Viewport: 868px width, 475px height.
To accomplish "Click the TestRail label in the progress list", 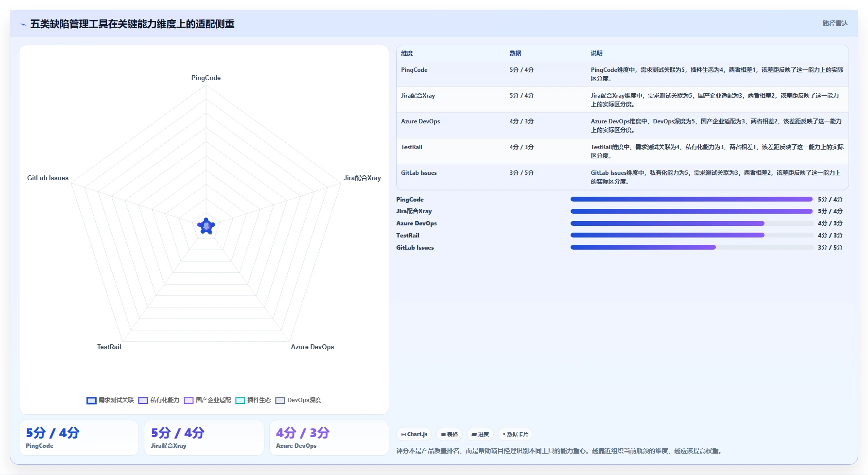I will pos(408,236).
